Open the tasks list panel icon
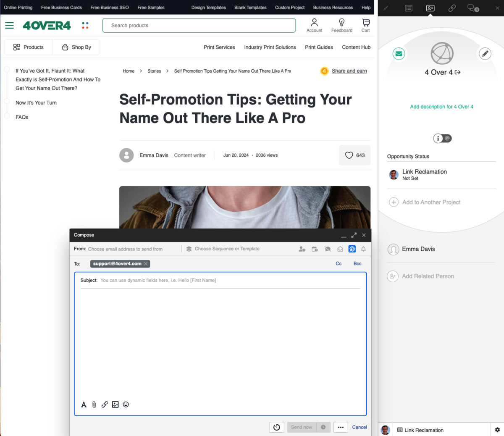Viewport: 504px width, 436px height. [x=409, y=8]
